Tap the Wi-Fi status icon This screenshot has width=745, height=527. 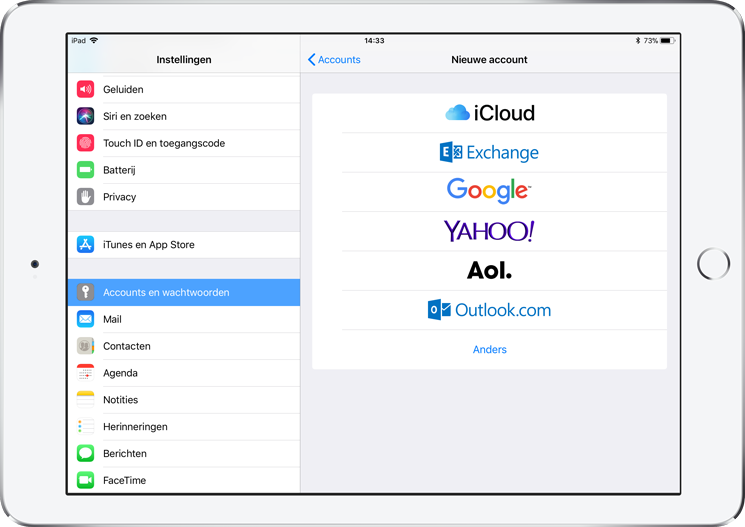[94, 40]
